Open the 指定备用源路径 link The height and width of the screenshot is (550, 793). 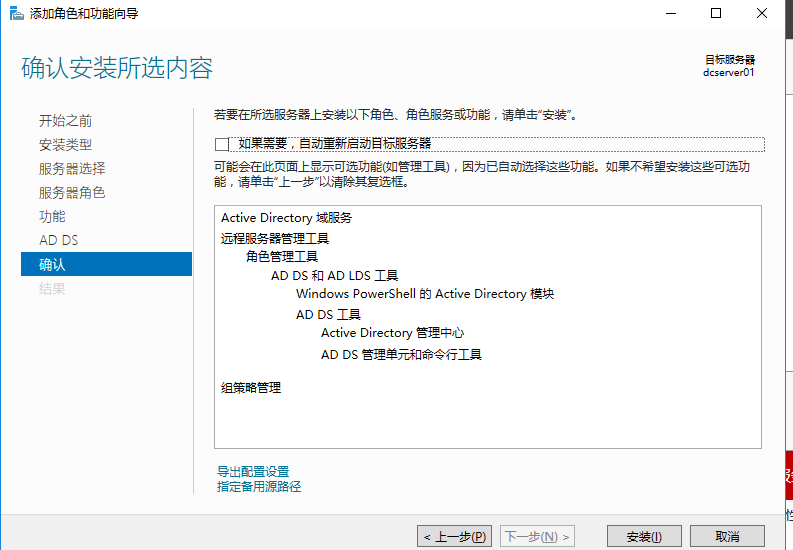click(259, 487)
